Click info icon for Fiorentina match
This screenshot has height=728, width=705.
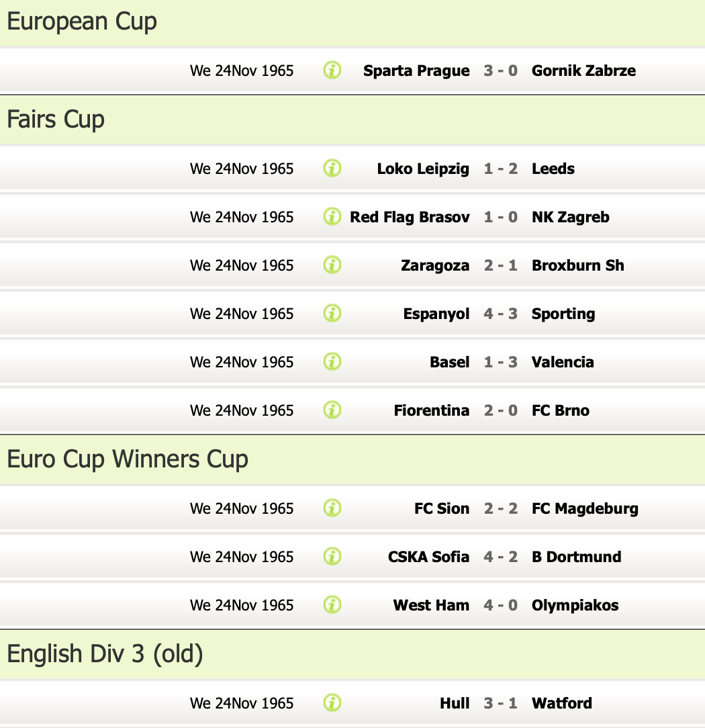click(332, 410)
